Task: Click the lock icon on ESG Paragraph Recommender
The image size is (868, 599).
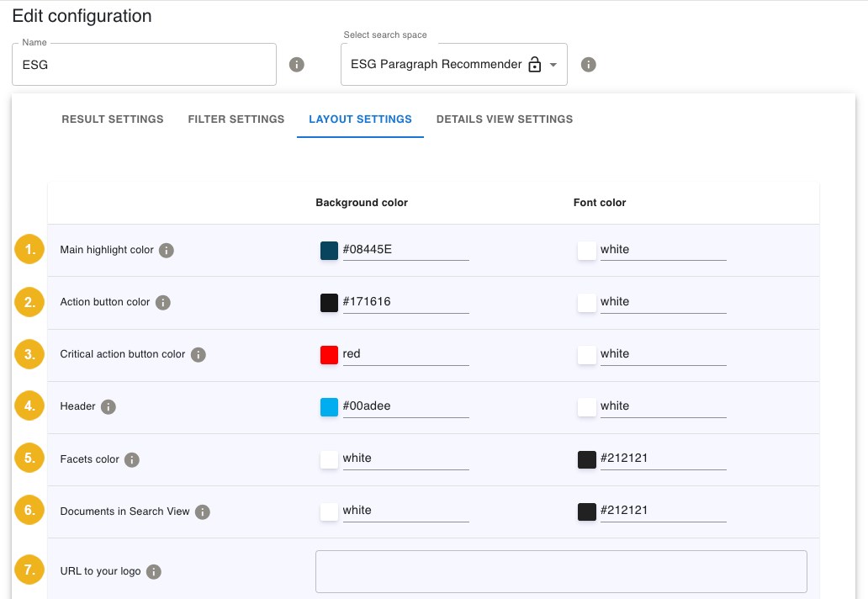Action: [x=535, y=63]
